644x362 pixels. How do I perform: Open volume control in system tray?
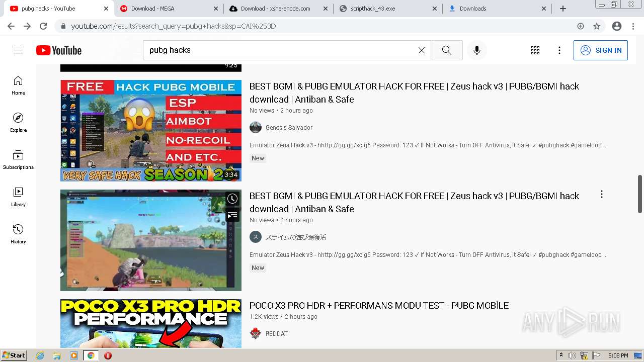pyautogui.click(x=572, y=355)
